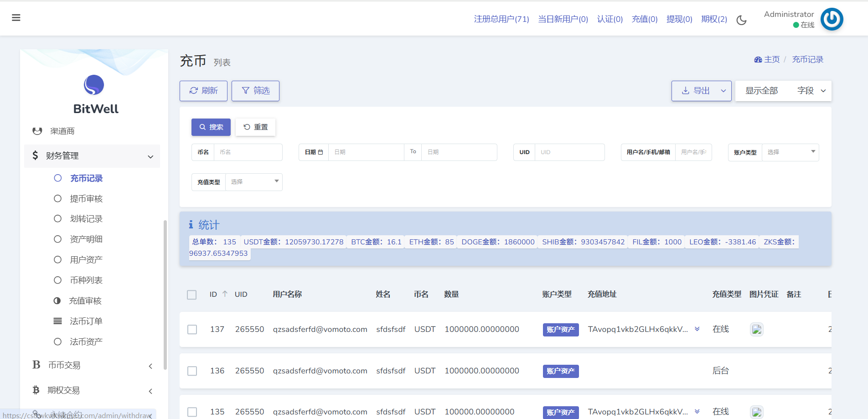This screenshot has width=868, height=419.
Task: Open the 充值类型 select dropdown
Action: click(253, 182)
